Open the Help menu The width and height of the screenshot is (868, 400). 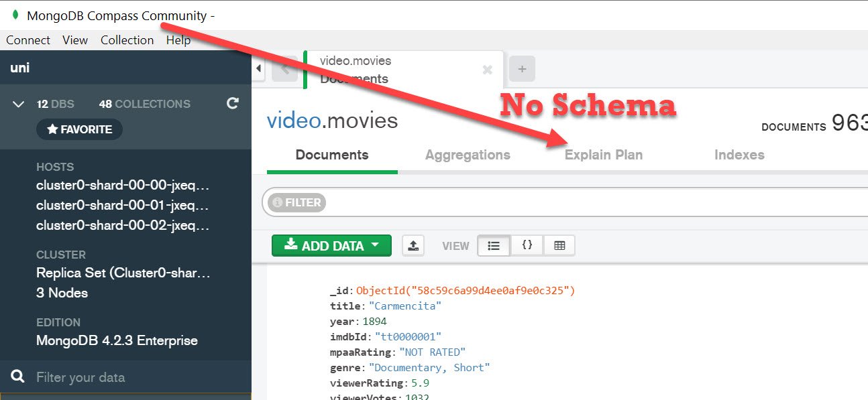click(x=178, y=40)
